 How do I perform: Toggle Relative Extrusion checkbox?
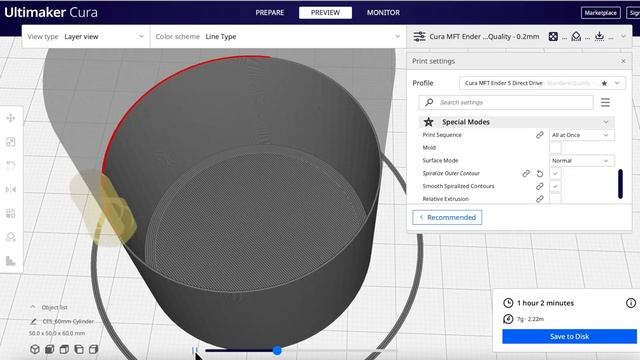tap(556, 199)
